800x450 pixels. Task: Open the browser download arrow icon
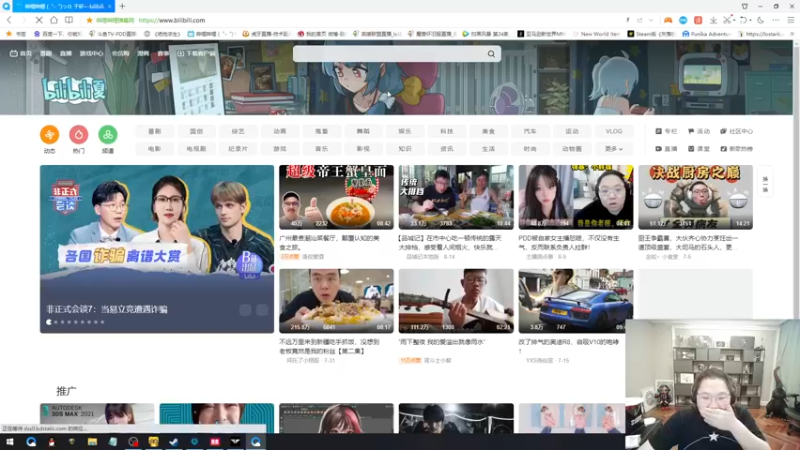pyautogui.click(x=713, y=20)
